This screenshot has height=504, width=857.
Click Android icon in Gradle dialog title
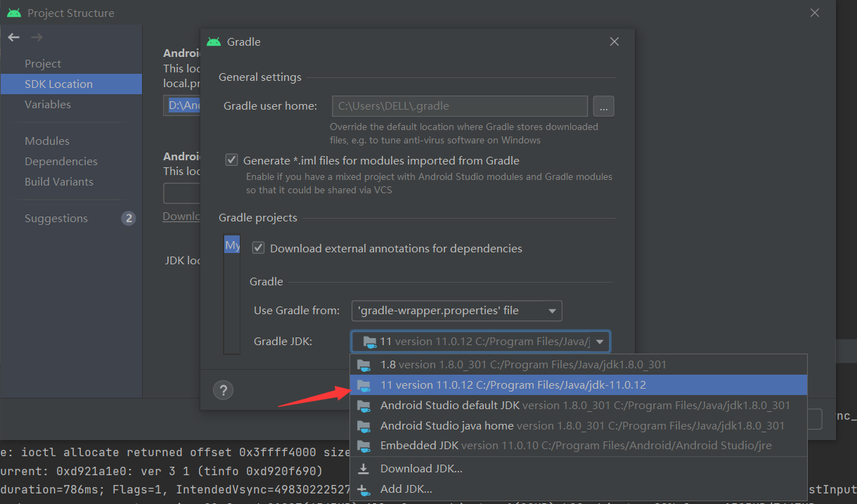tap(214, 42)
